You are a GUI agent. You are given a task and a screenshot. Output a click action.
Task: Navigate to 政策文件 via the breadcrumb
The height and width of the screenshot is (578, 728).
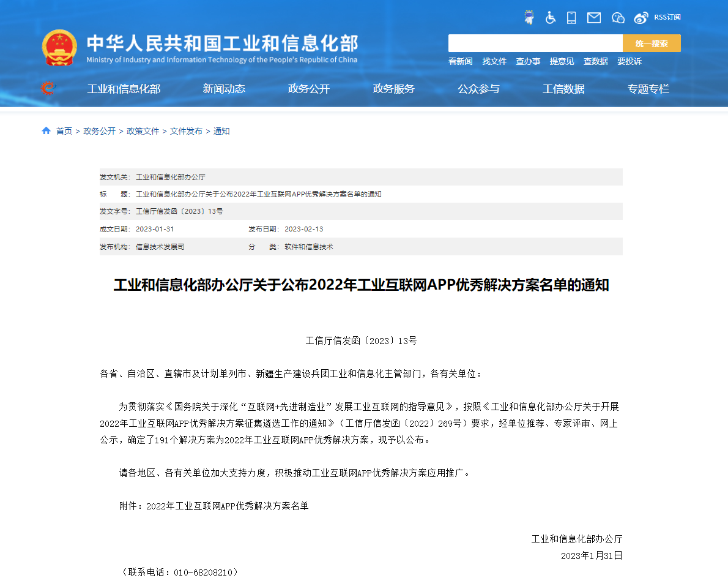(x=143, y=130)
